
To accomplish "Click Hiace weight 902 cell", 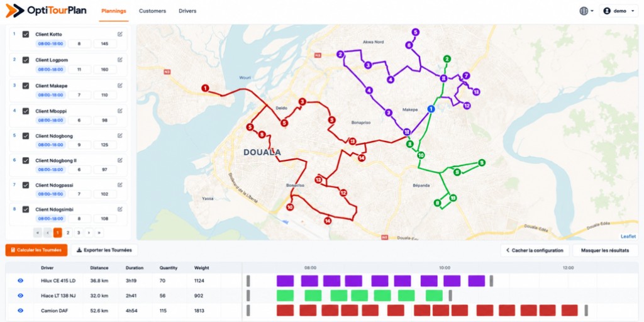I will pyautogui.click(x=199, y=296).
